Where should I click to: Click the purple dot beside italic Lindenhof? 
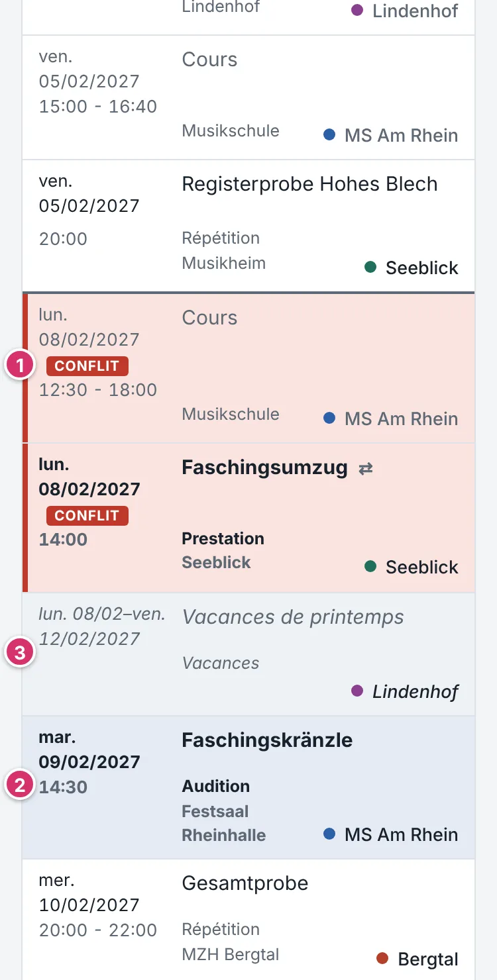357,691
